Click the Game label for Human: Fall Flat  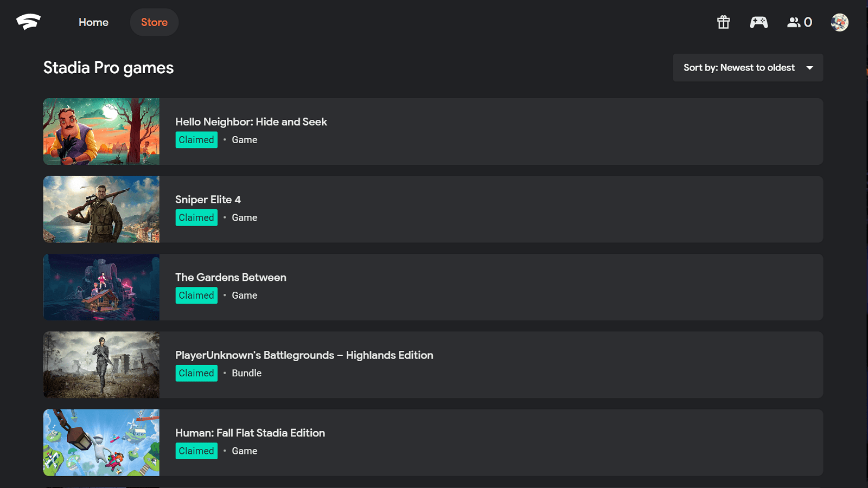coord(245,451)
